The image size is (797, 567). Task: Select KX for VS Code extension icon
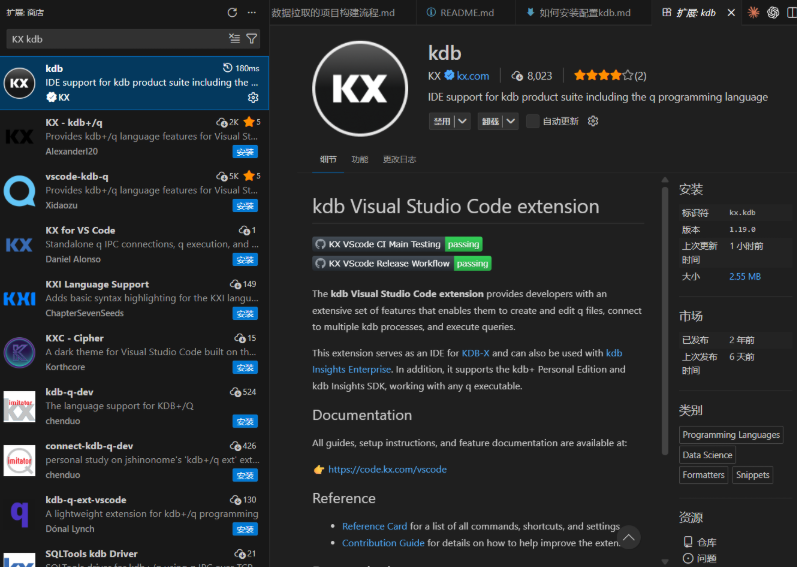19,245
